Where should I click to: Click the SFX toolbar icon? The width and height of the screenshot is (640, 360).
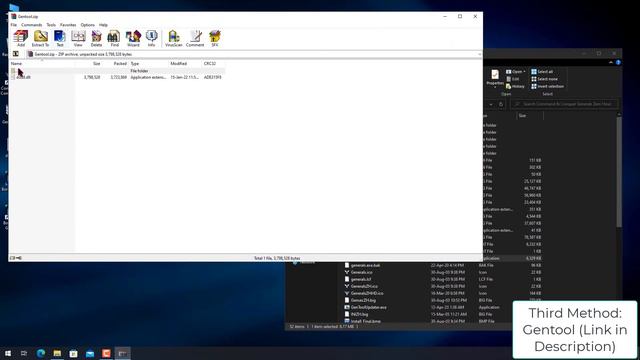(x=215, y=38)
